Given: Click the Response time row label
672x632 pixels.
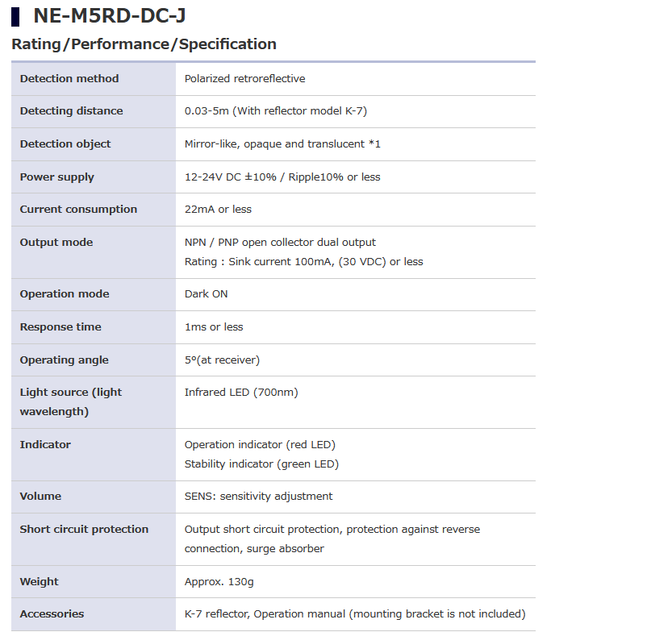Looking at the screenshot, I should point(61,327).
